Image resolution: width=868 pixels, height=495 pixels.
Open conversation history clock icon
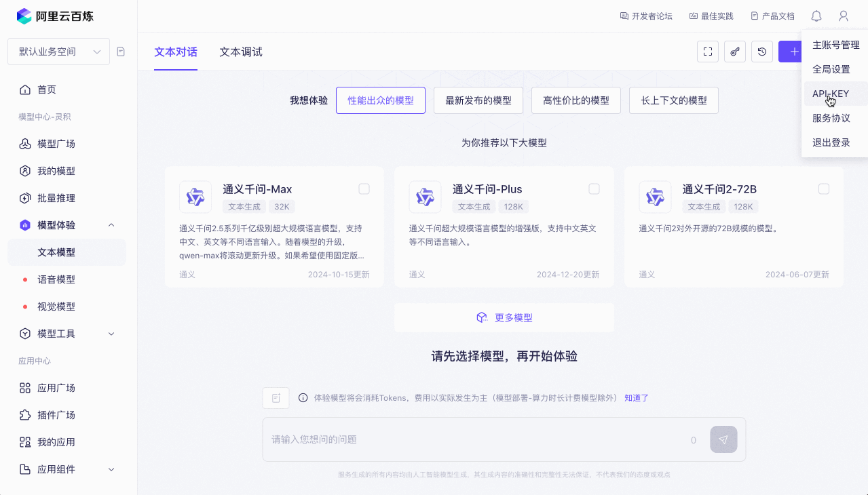coord(762,52)
